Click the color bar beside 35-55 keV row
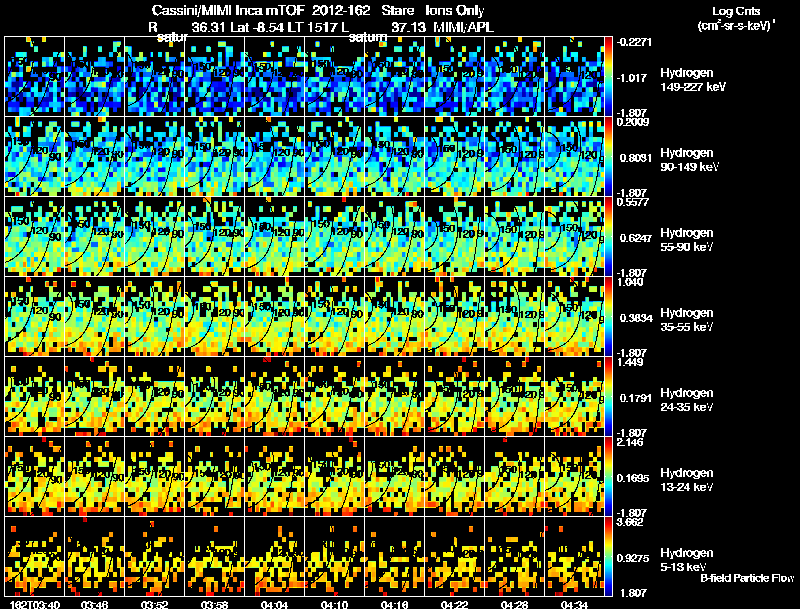The height and width of the screenshot is (609, 800). [x=608, y=316]
